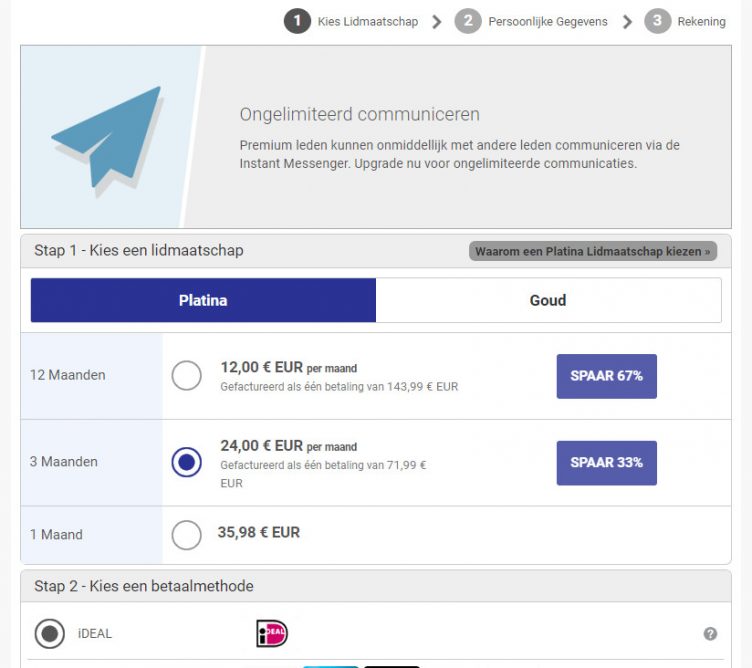Select the 3 Maanden radio option
The width and height of the screenshot is (752, 668).
click(187, 463)
